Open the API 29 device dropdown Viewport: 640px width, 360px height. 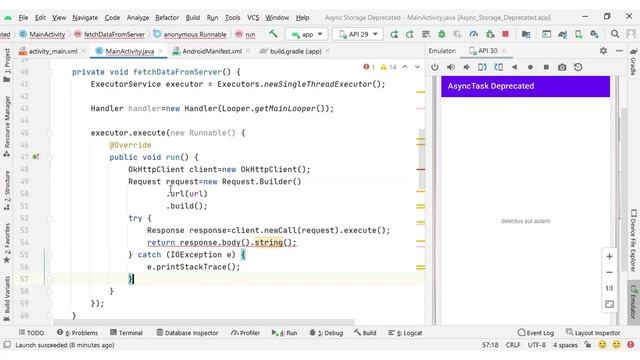pos(358,34)
